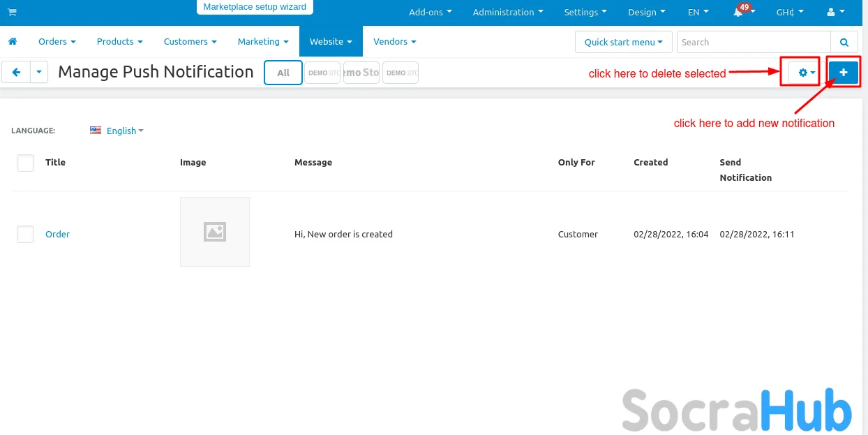
Task: Click the search magnifier button
Action: (844, 42)
